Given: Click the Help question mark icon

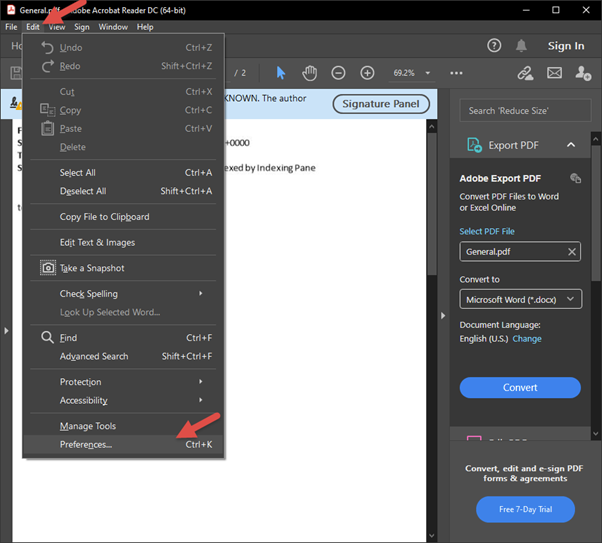Looking at the screenshot, I should tap(494, 46).
